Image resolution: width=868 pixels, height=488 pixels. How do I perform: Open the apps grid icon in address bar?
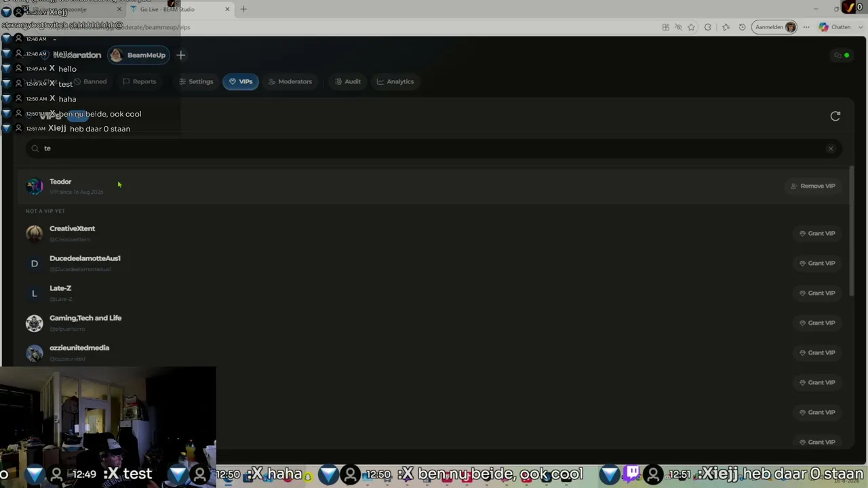point(666,27)
